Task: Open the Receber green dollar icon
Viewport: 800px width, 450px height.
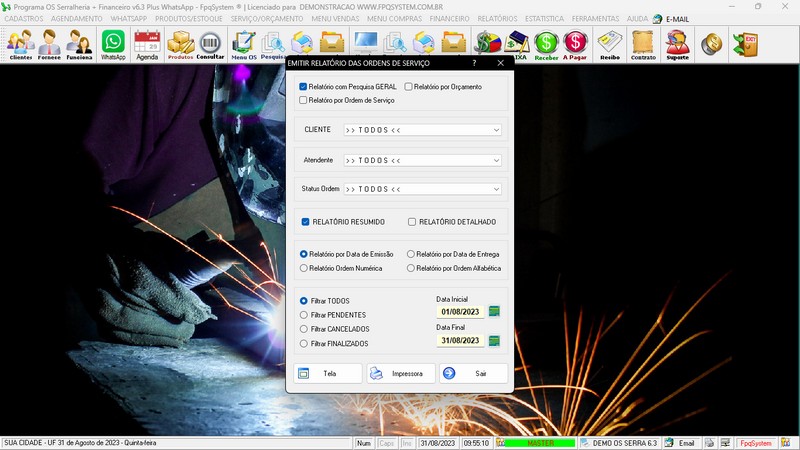Action: click(546, 44)
